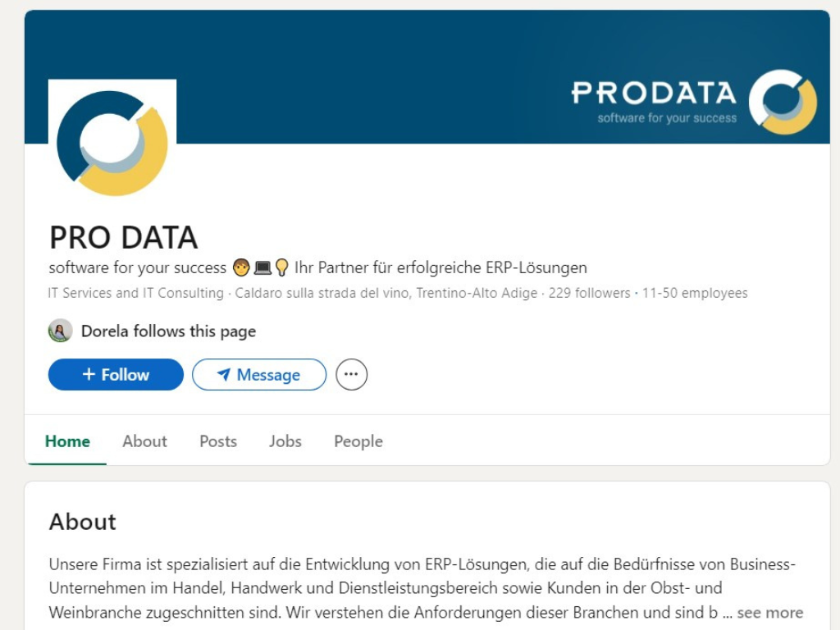Click the blue Follow button
840x630 pixels.
click(x=116, y=375)
